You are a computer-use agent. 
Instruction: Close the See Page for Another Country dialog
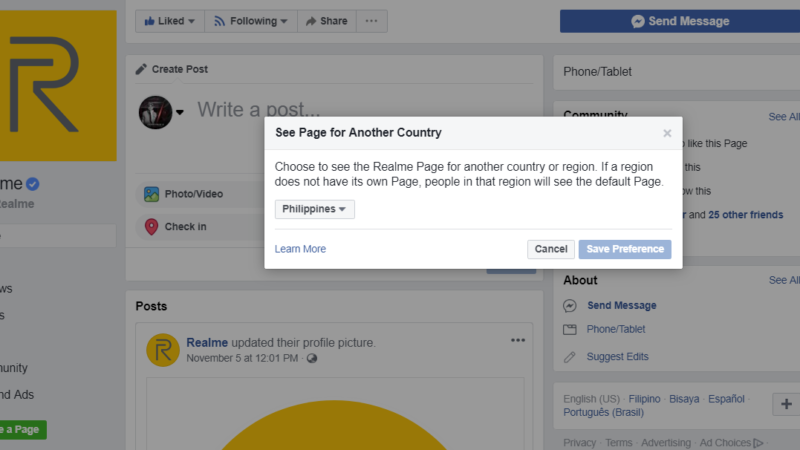(x=667, y=133)
